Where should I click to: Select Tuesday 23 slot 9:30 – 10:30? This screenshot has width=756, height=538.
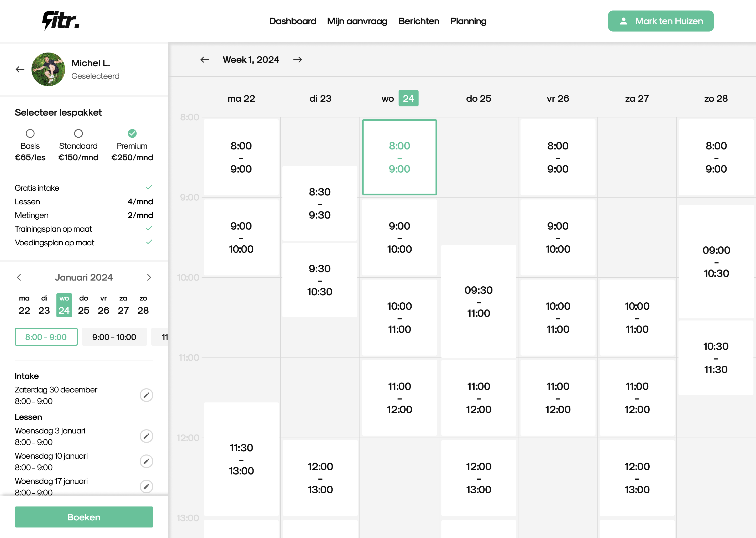click(320, 280)
